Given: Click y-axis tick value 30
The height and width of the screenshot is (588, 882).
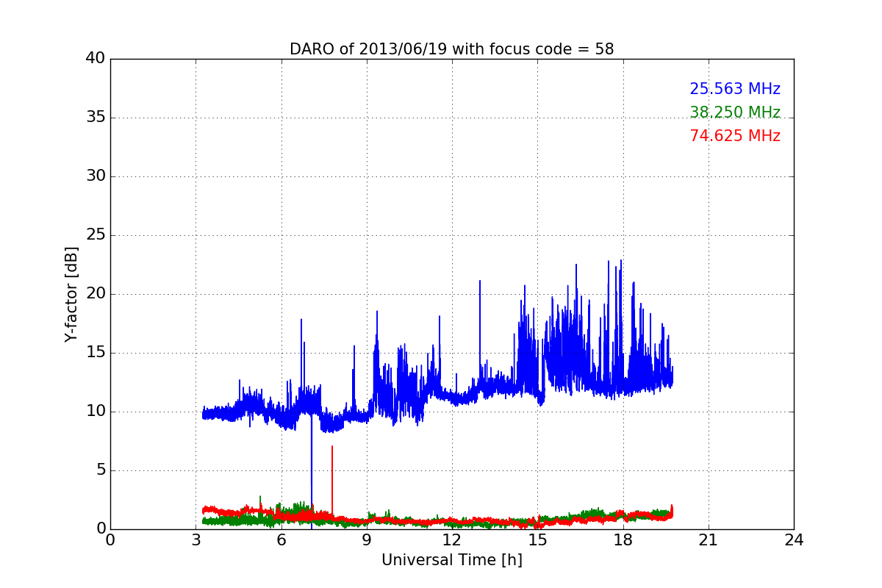Looking at the screenshot, I should click(96, 176).
